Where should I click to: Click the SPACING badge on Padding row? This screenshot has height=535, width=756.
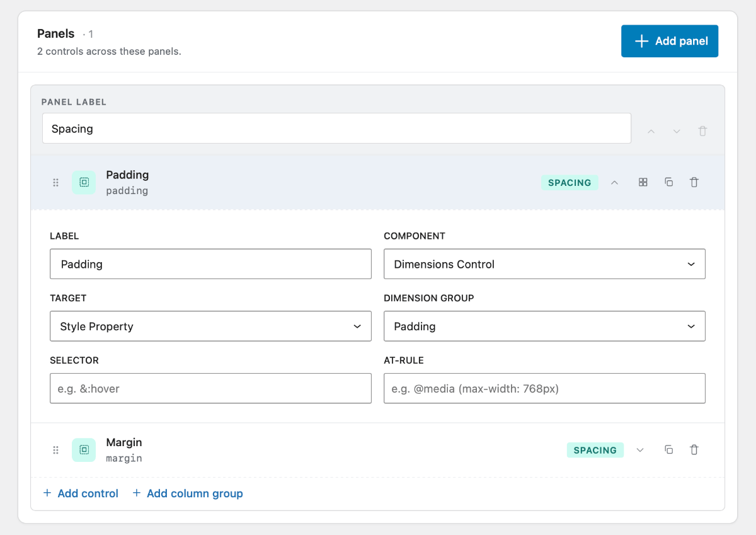click(x=570, y=183)
